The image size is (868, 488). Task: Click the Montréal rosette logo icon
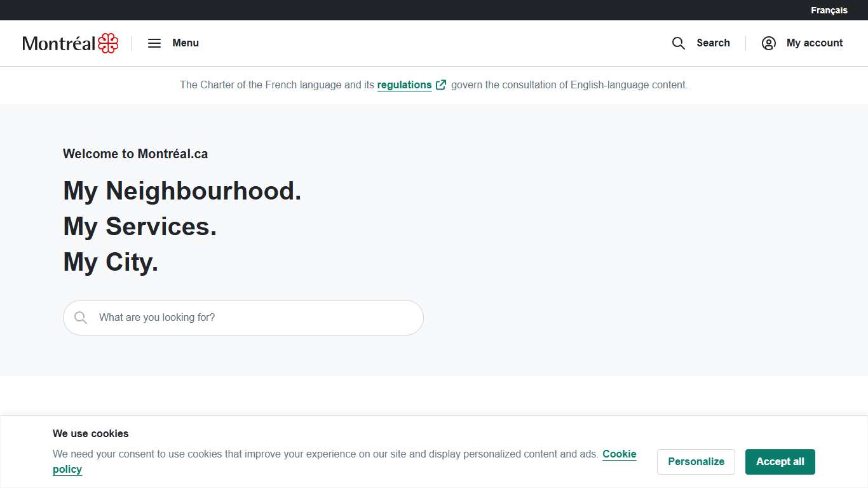pos(108,43)
